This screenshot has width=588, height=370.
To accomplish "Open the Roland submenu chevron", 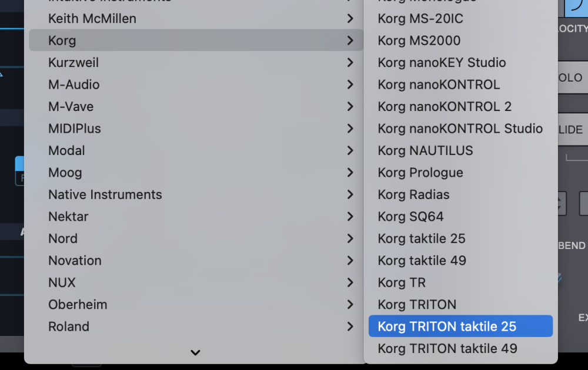I will pos(350,327).
